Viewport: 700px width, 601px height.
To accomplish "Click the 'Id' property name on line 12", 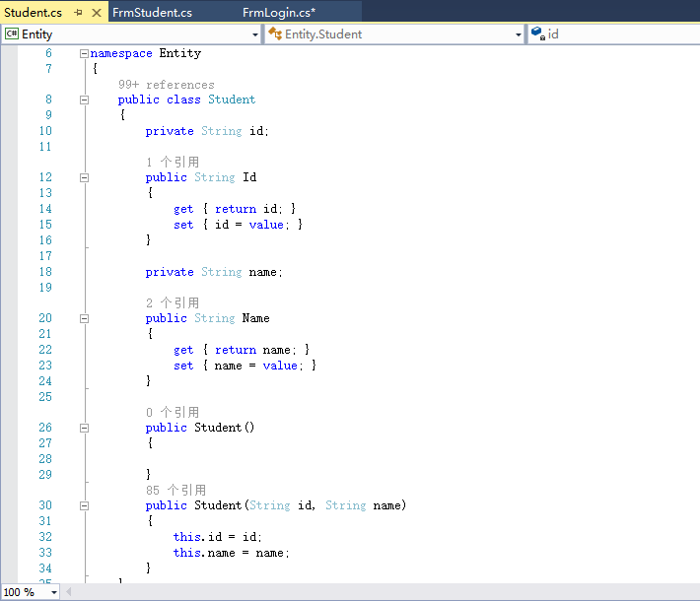I will (249, 177).
